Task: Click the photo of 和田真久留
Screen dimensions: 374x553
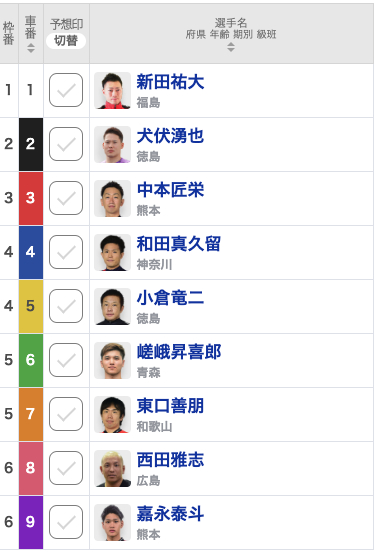Action: click(x=113, y=252)
